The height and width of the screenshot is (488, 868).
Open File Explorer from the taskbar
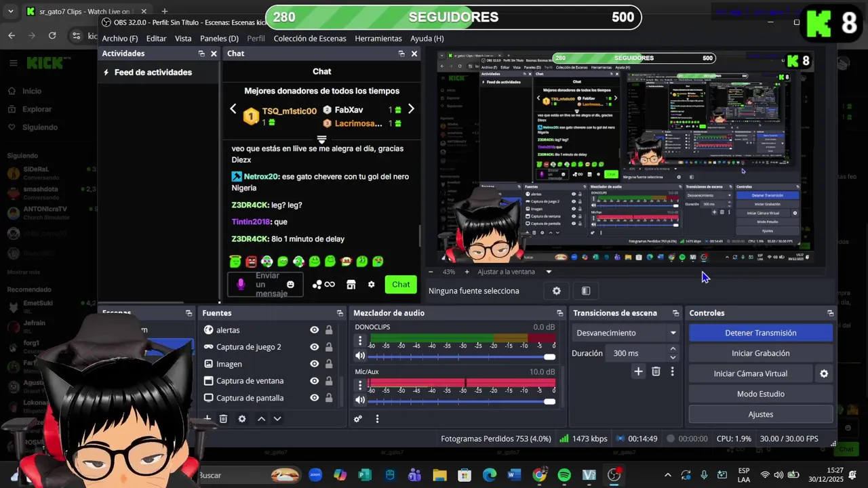[439, 475]
